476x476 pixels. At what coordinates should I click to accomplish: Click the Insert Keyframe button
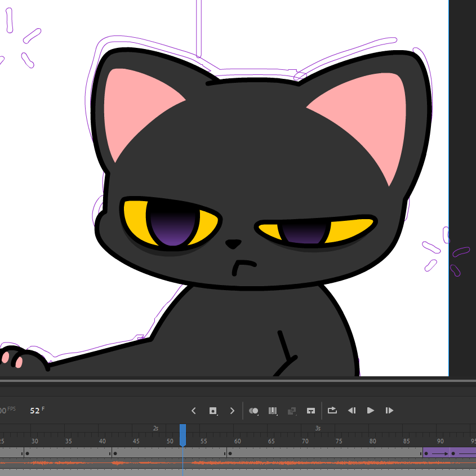click(x=213, y=411)
